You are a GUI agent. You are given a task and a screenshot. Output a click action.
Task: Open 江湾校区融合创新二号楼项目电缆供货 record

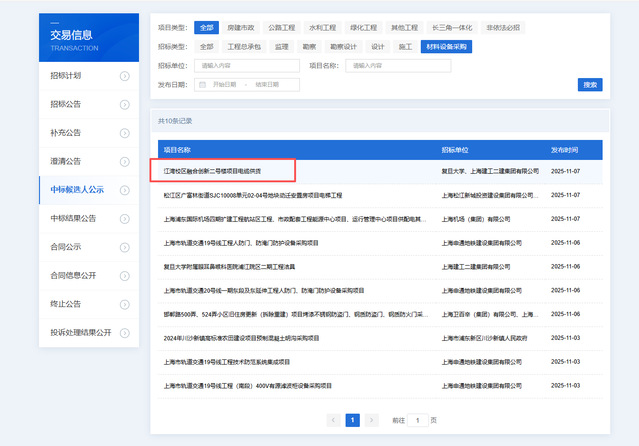pos(212,171)
